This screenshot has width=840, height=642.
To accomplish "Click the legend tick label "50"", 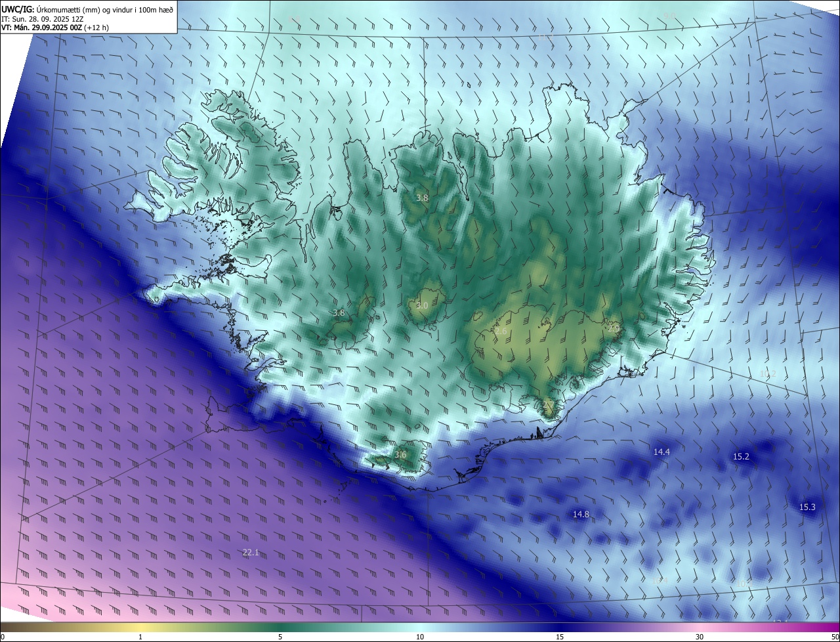I will [x=834, y=637].
